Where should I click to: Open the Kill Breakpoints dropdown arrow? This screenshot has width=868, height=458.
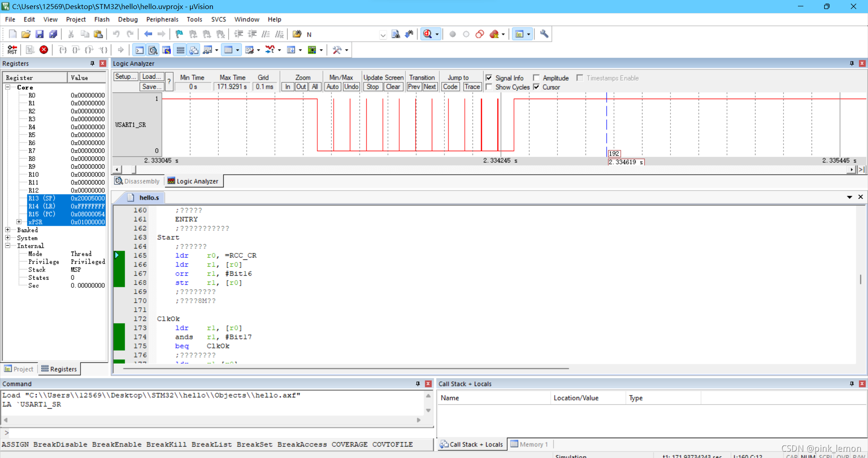503,34
